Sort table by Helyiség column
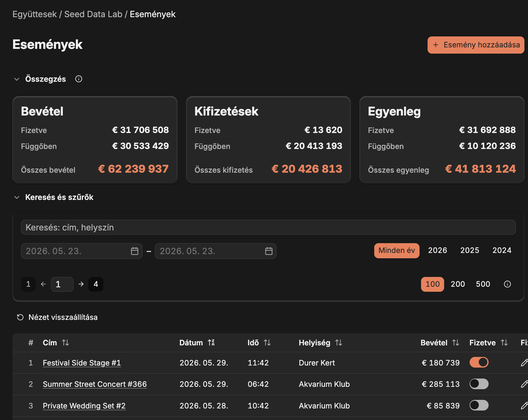This screenshot has height=420, width=528. pos(339,343)
